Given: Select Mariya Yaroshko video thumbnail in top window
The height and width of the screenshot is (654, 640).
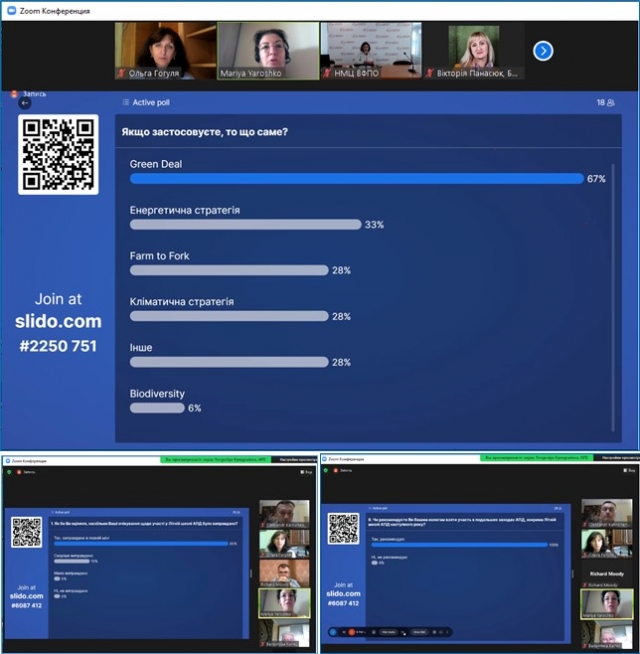Looking at the screenshot, I should tap(268, 51).
